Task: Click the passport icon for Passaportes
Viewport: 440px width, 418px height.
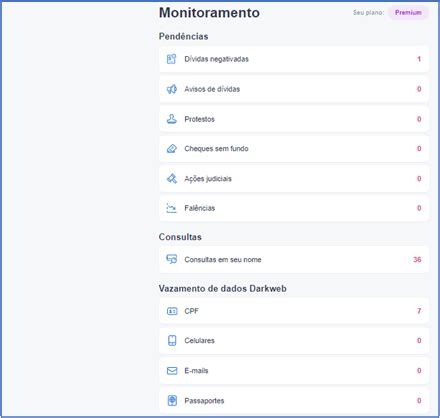Action: pos(172,400)
